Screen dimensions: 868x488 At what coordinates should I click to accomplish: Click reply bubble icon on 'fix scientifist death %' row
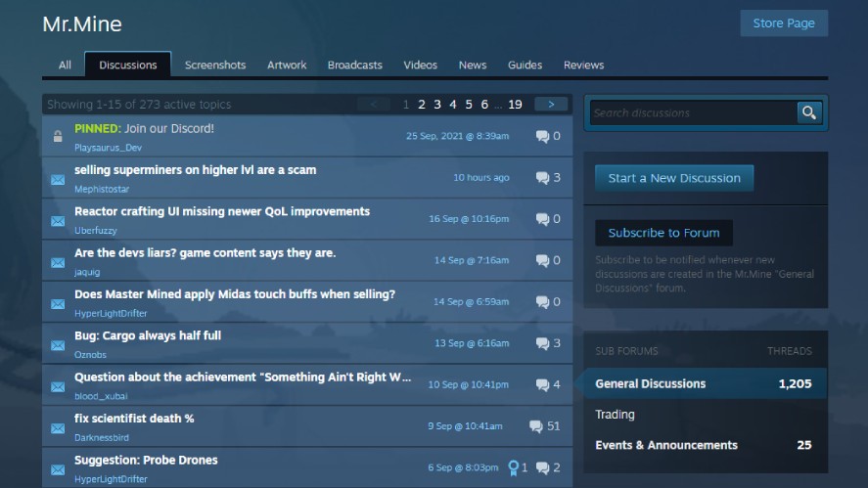click(536, 426)
